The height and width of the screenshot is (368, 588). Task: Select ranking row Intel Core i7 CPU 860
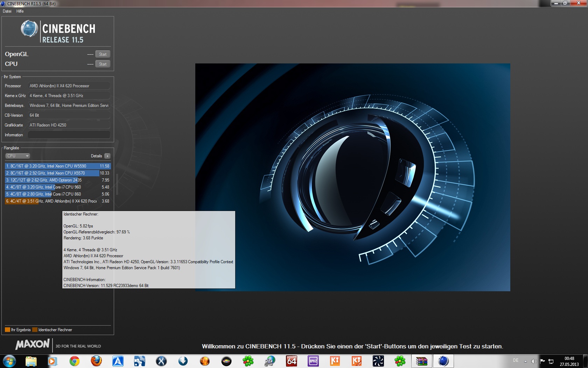coord(58,194)
